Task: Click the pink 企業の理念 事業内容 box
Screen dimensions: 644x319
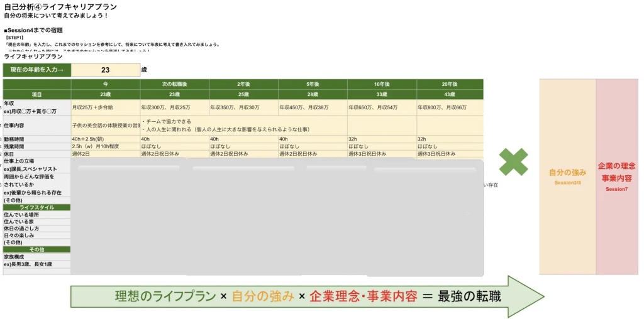Action: (616, 176)
